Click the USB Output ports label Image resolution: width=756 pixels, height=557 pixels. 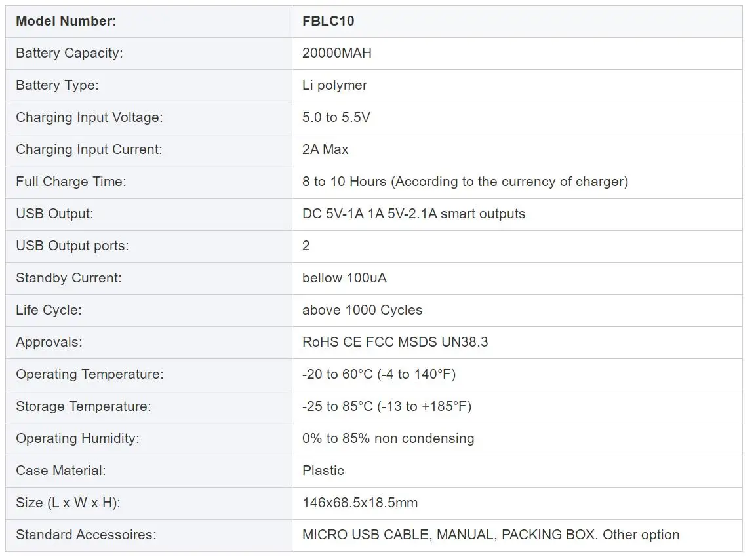tap(72, 246)
